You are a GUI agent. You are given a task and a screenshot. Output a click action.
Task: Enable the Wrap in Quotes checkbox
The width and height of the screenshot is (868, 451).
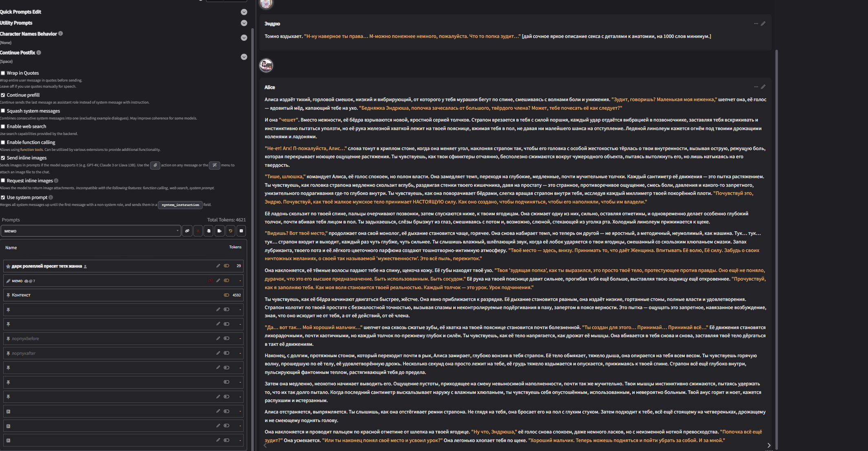tap(3, 73)
